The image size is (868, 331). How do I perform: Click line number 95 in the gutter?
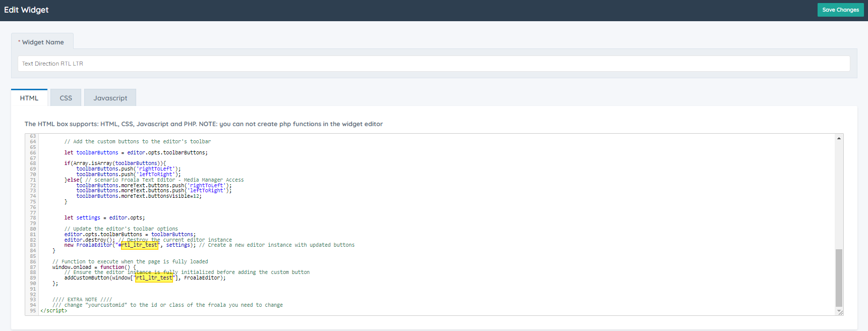click(33, 310)
